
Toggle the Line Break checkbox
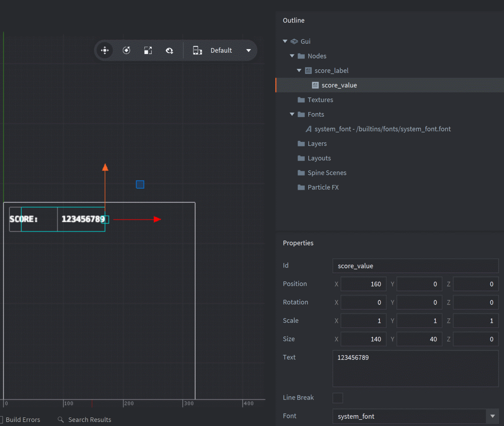(337, 398)
